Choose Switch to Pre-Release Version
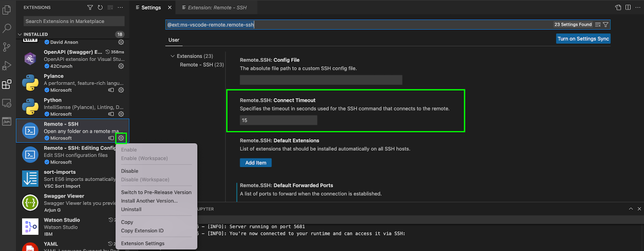Screen dimensions: 644x251 click(156, 192)
